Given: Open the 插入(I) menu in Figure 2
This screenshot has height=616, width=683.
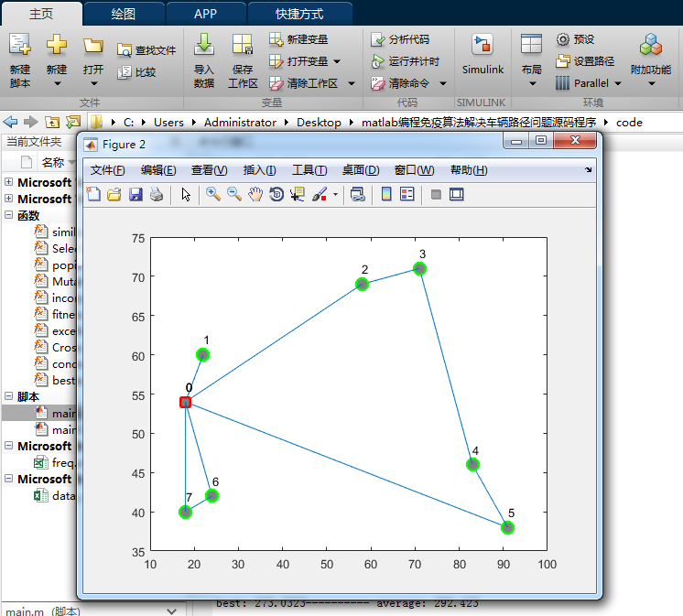Looking at the screenshot, I should click(259, 170).
